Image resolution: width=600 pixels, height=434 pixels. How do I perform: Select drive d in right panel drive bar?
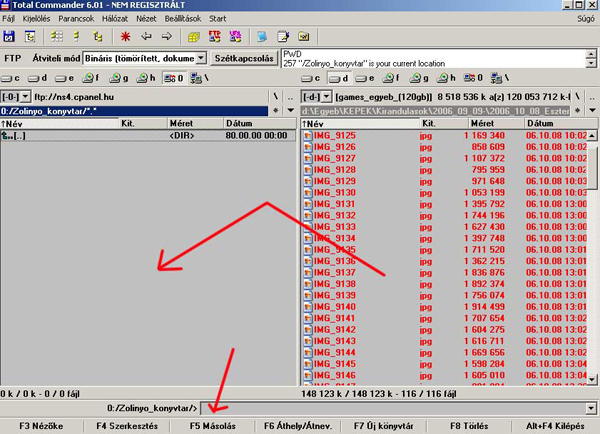339,78
